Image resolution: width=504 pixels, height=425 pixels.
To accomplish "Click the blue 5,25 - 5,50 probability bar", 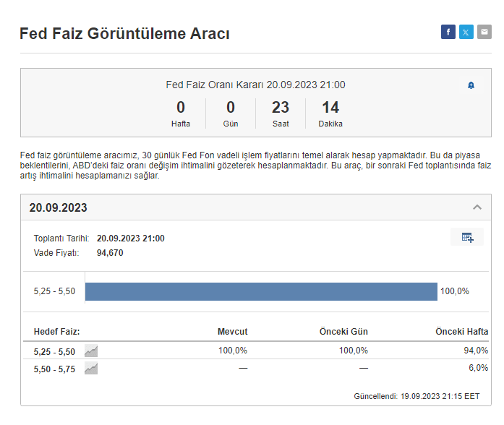I will tap(261, 291).
